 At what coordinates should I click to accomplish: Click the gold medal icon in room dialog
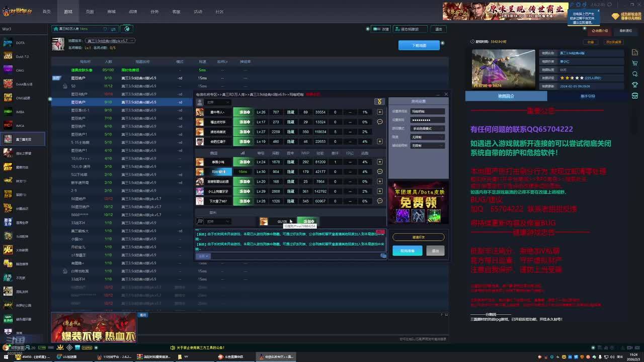(x=379, y=102)
